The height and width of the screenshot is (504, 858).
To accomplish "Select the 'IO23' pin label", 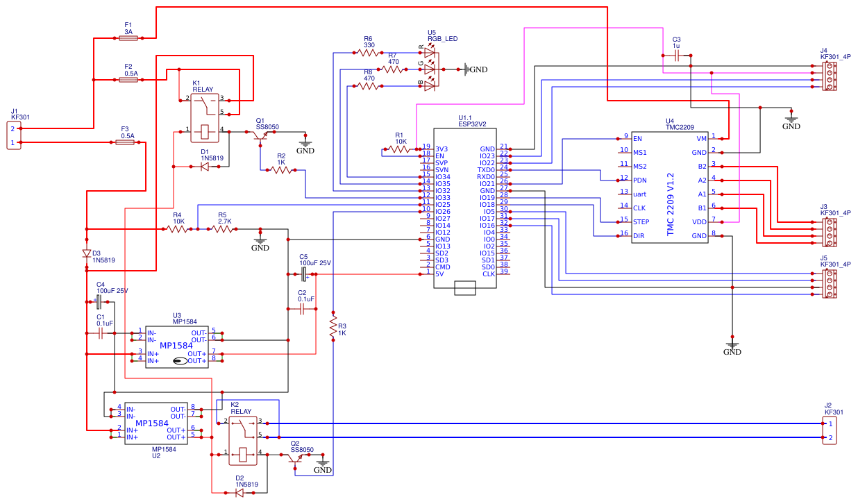I will 487,156.
